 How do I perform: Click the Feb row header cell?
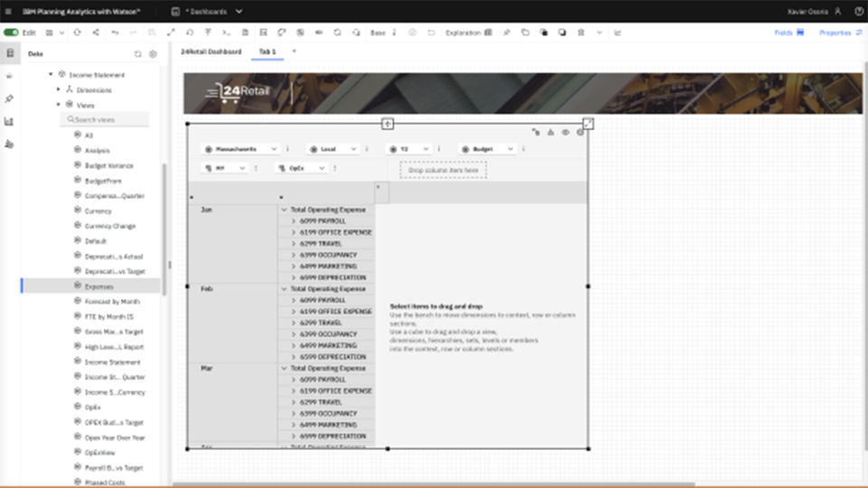(x=233, y=323)
